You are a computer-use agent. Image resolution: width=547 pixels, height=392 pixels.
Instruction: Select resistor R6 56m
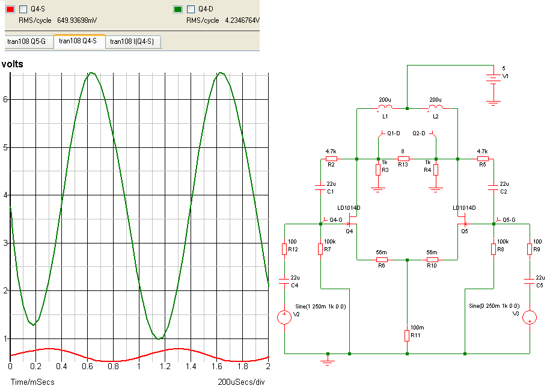click(382, 260)
